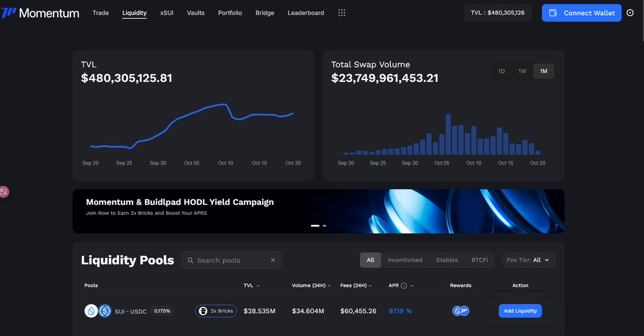644x336 pixels.
Task: Click the translate icon at left edge
Action: click(x=4, y=191)
